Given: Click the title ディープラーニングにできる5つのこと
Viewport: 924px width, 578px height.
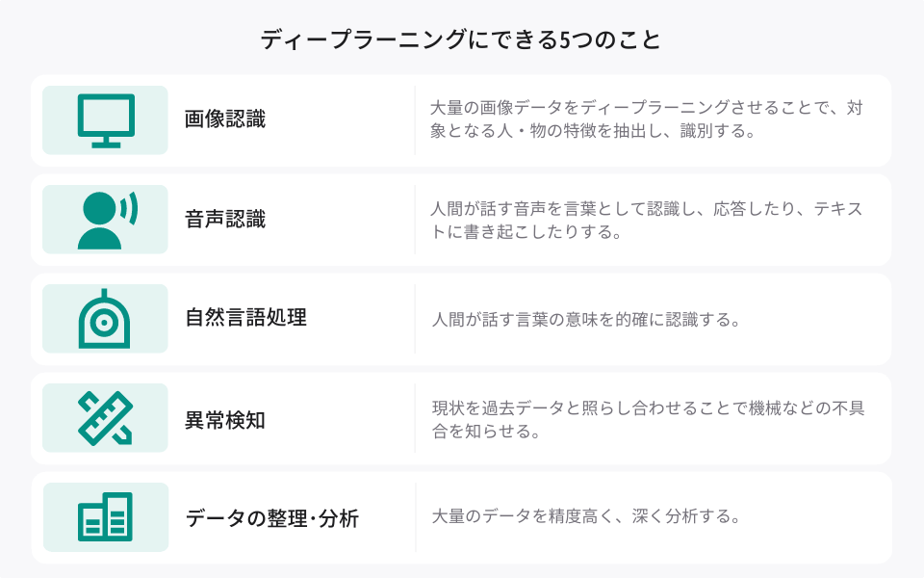Looking at the screenshot, I should pyautogui.click(x=461, y=39).
